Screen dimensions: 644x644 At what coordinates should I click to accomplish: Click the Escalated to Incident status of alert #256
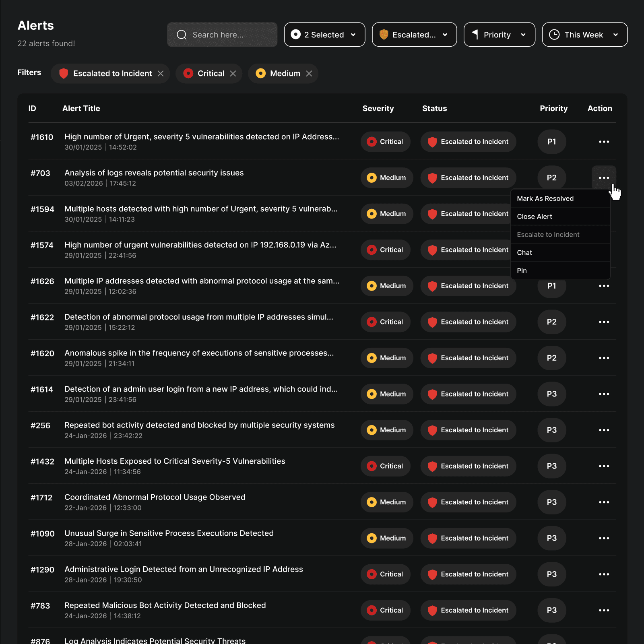click(468, 430)
